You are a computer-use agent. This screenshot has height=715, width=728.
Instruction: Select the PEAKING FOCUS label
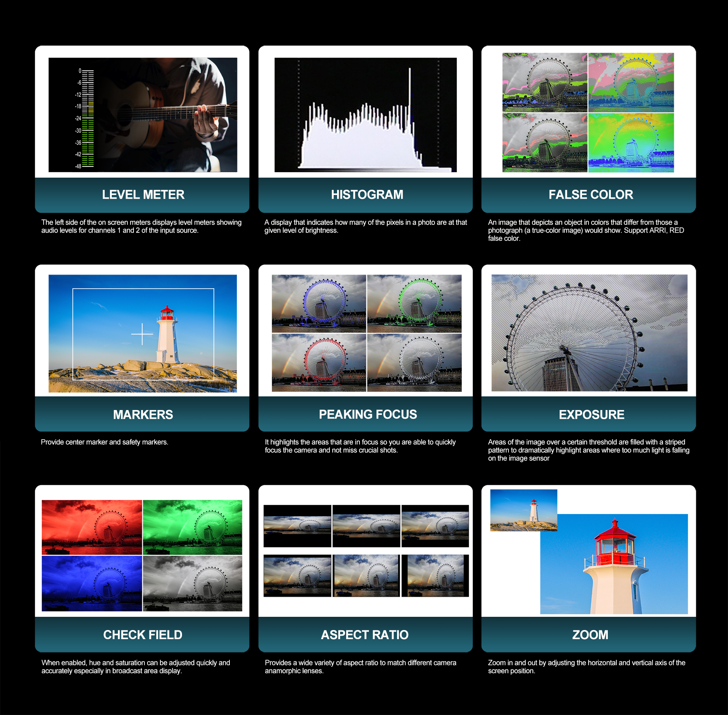click(x=367, y=414)
